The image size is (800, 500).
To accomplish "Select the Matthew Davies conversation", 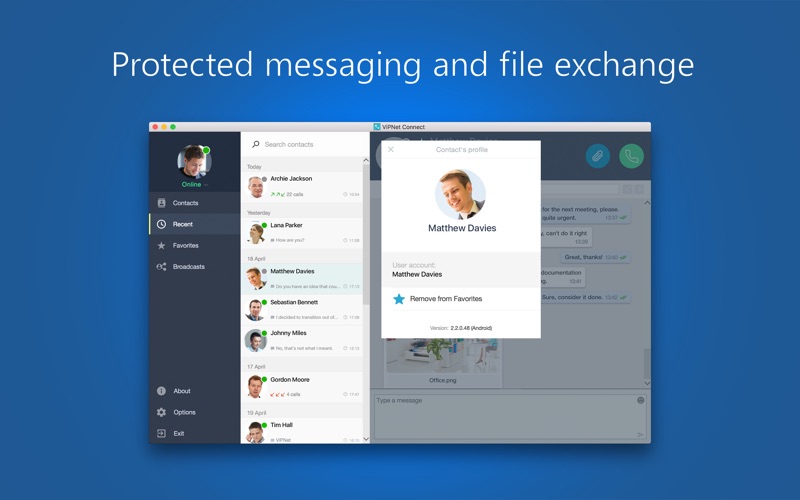I will [302, 279].
